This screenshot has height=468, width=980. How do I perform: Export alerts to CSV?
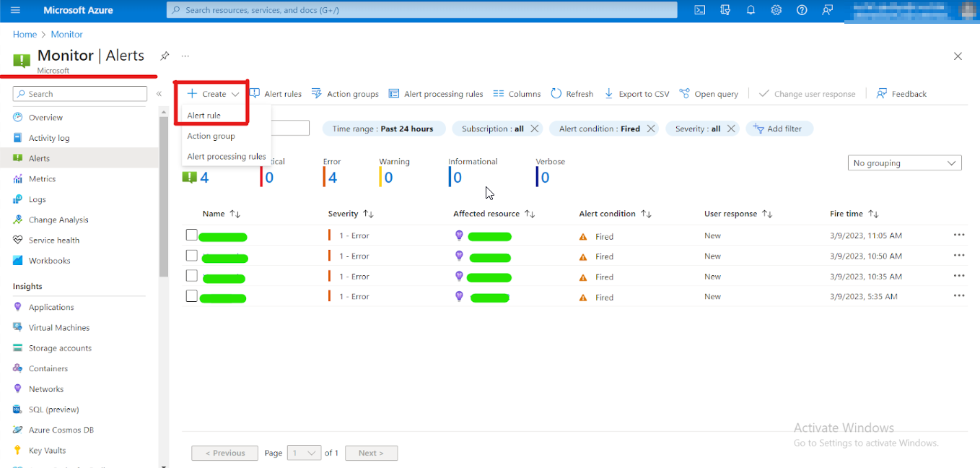click(636, 94)
